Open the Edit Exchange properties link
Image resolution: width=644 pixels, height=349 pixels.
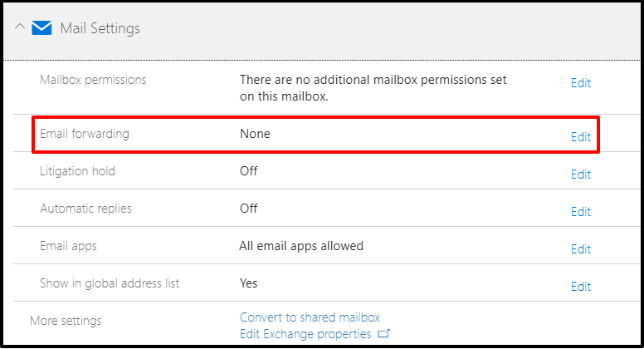coord(305,334)
